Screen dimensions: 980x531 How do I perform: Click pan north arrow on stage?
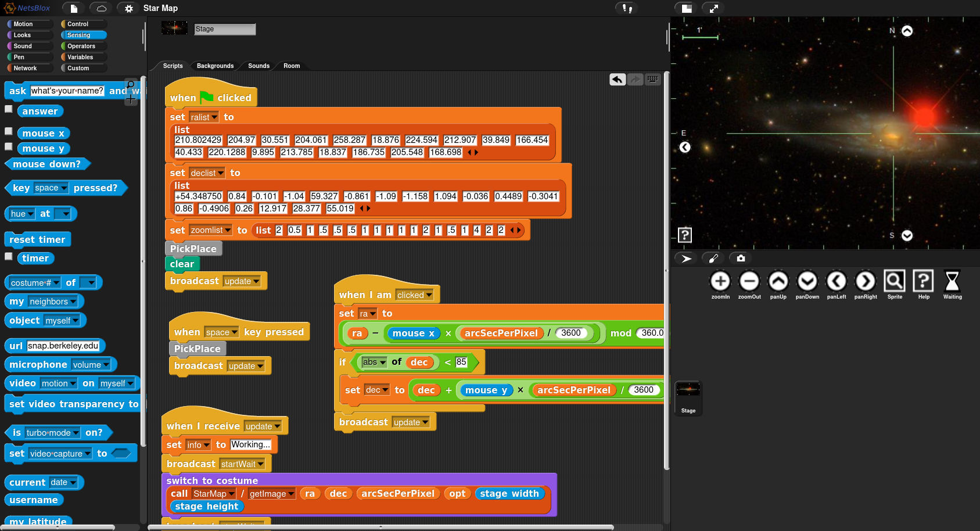(x=907, y=31)
